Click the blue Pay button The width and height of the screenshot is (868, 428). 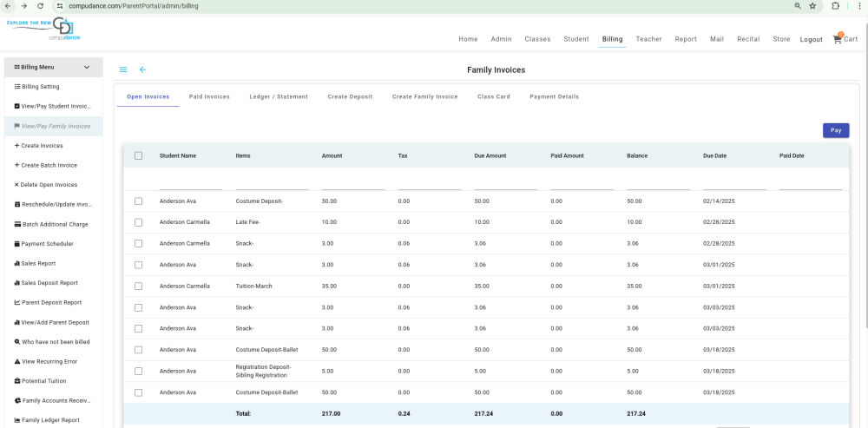(836, 131)
